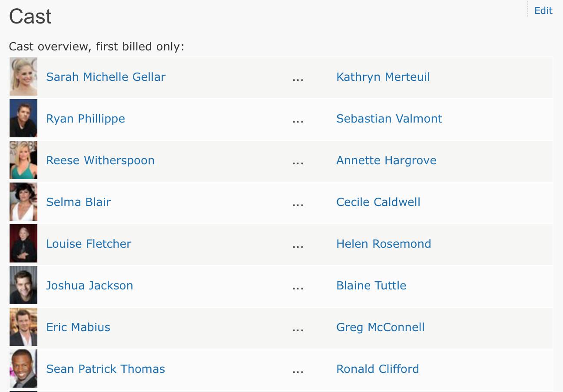Click the headshot thumbnail beside Sarah Michelle Gellar
The image size is (563, 392).
(x=23, y=76)
